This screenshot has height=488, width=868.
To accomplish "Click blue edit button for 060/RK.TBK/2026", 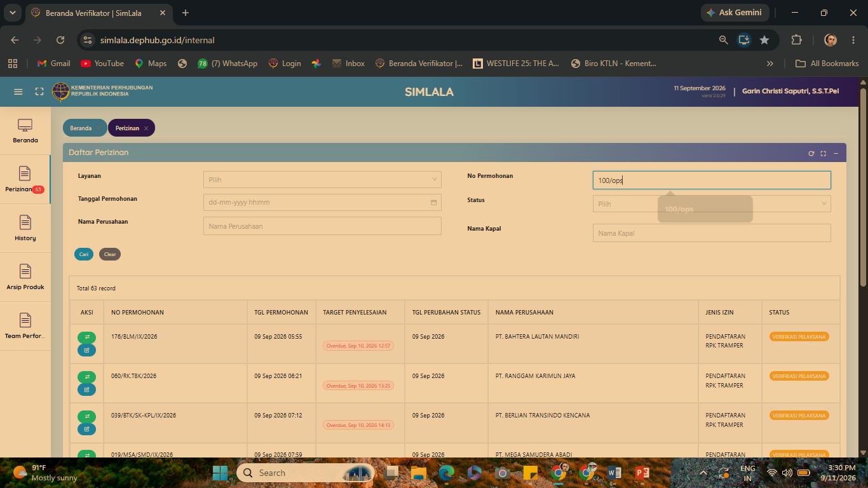I will (x=87, y=390).
